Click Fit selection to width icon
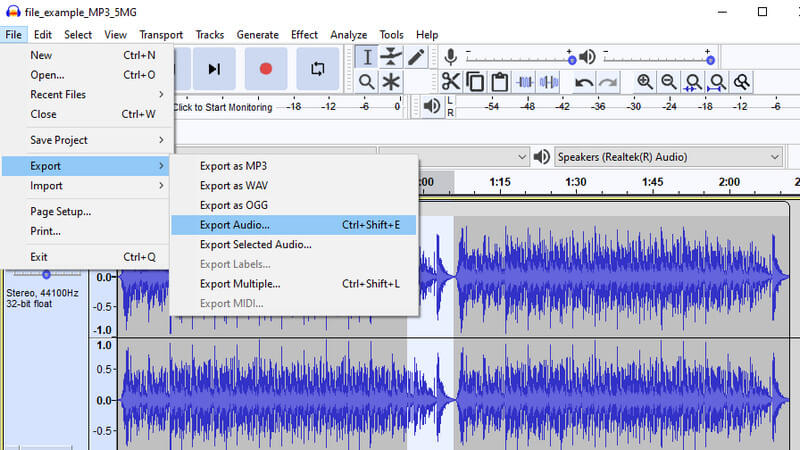 click(x=693, y=82)
